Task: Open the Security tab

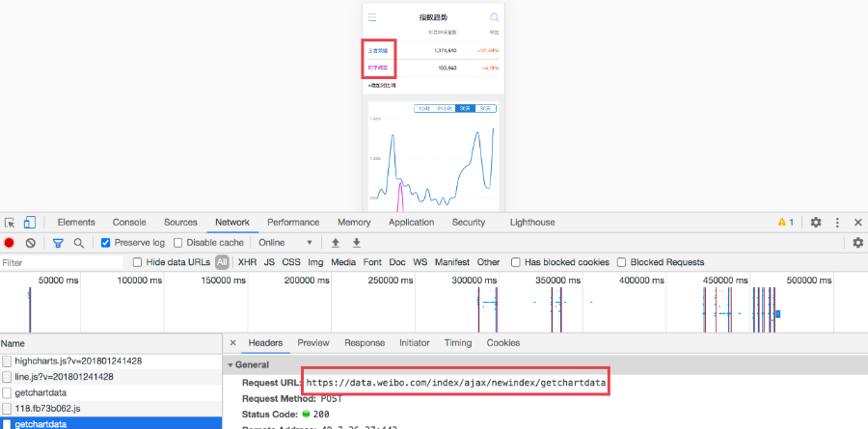Action: [469, 223]
